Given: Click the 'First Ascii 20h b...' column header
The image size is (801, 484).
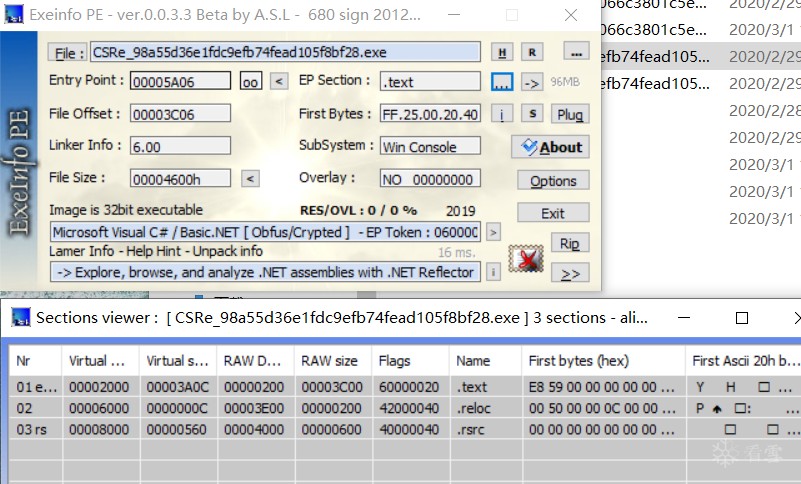Looking at the screenshot, I should tap(744, 360).
